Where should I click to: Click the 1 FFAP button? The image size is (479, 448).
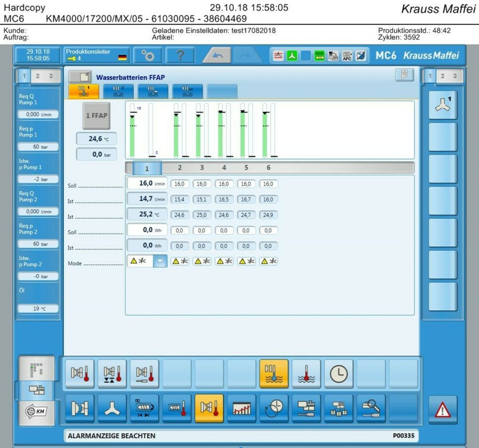pos(96,116)
